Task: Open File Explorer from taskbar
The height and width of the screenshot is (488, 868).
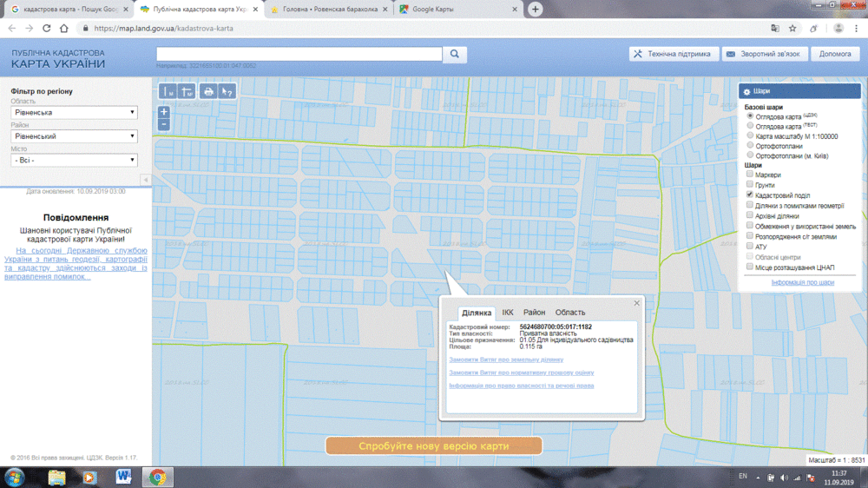Action: [56, 477]
